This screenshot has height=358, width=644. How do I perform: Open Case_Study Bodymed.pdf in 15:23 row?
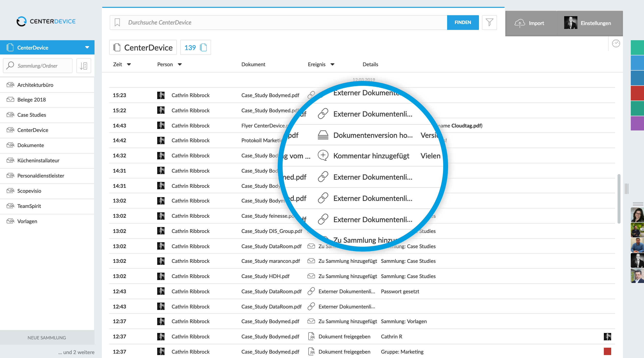[x=270, y=95]
